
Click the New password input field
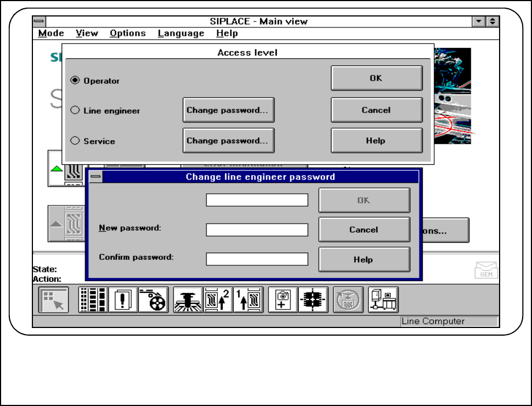pyautogui.click(x=257, y=230)
